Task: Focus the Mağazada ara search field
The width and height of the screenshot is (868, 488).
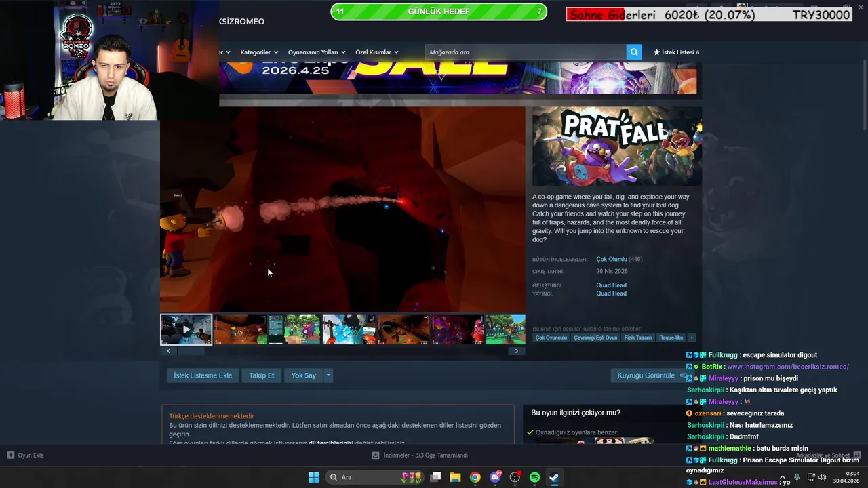Action: [x=526, y=52]
